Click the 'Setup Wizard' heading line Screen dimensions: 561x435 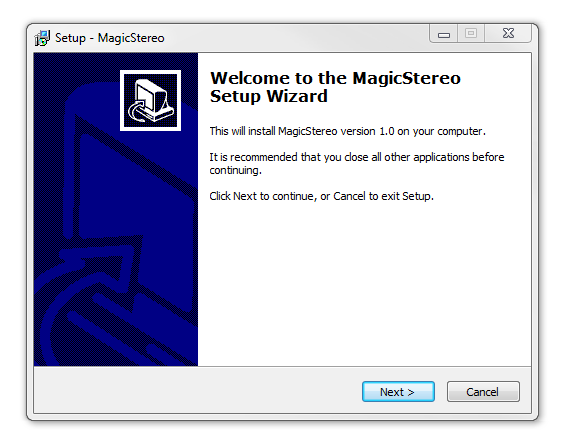[x=269, y=96]
